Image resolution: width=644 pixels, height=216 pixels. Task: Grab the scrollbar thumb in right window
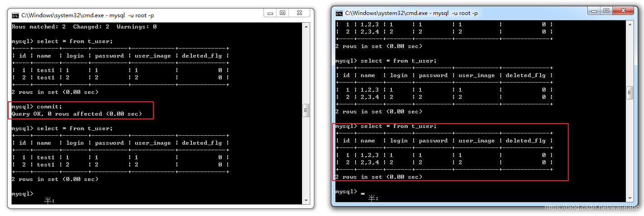coord(629,93)
